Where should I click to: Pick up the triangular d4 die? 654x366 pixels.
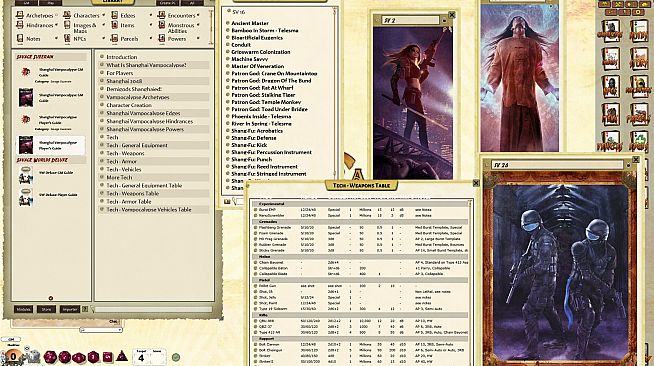[x=122, y=357]
